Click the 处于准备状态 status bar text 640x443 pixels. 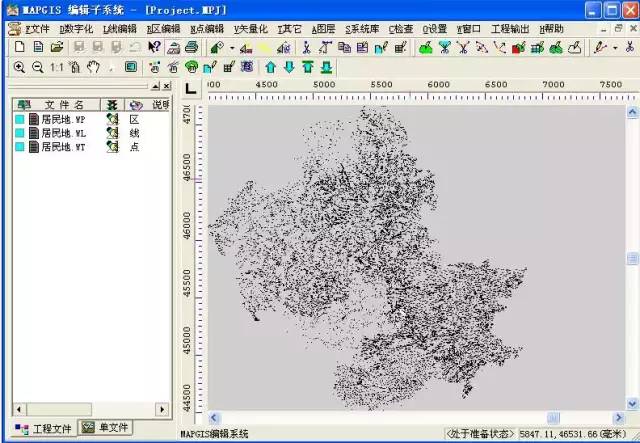coord(480,434)
